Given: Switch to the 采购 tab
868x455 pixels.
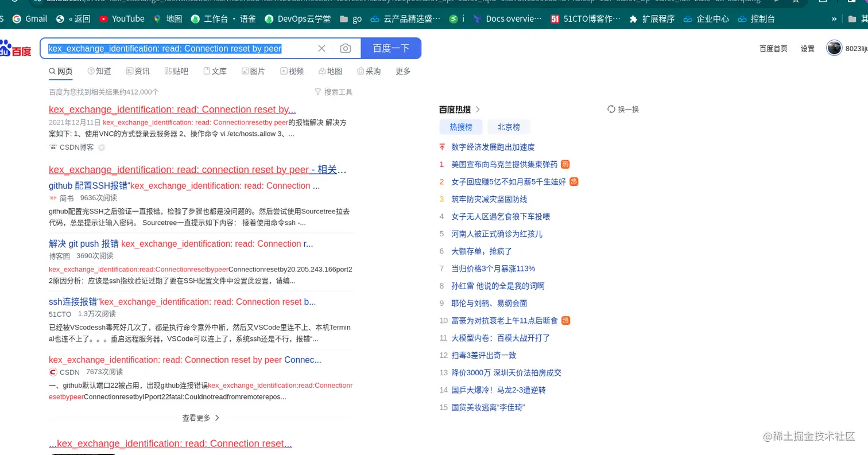Looking at the screenshot, I should point(369,71).
